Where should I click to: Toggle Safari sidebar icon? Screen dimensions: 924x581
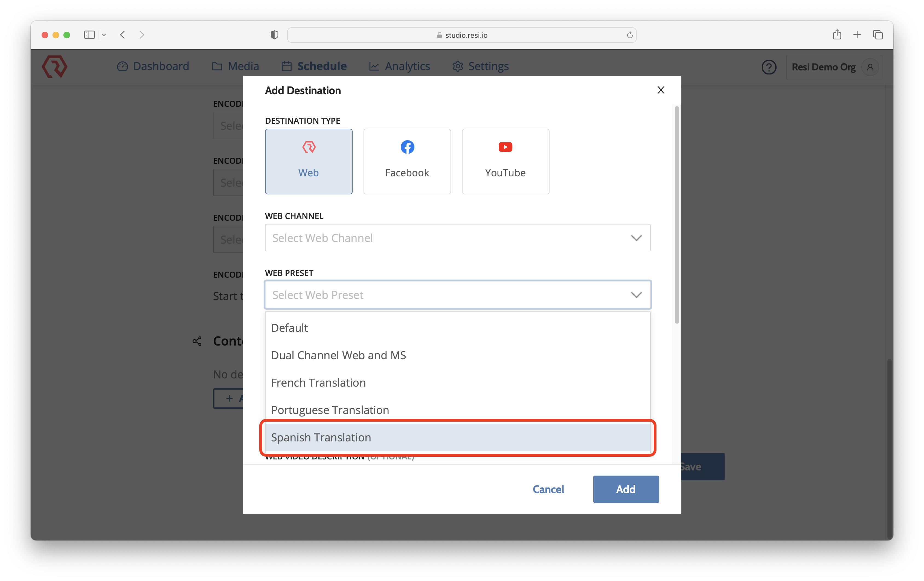click(89, 35)
